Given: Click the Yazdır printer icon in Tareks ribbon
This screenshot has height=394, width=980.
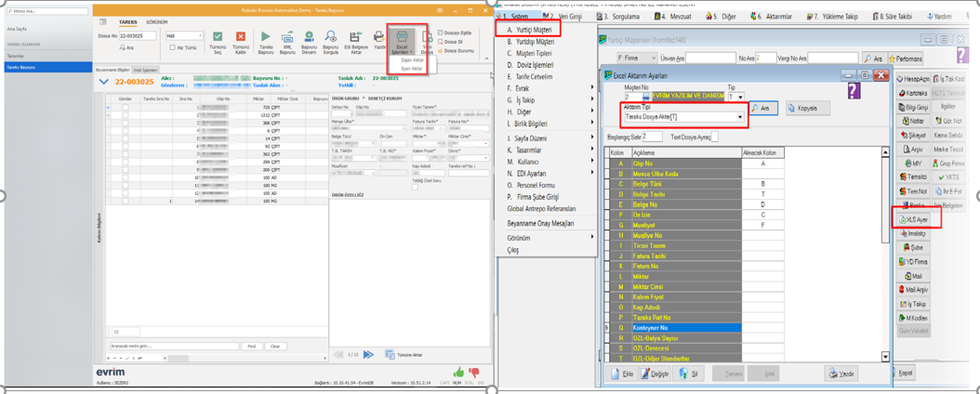Looking at the screenshot, I should click(x=378, y=37).
